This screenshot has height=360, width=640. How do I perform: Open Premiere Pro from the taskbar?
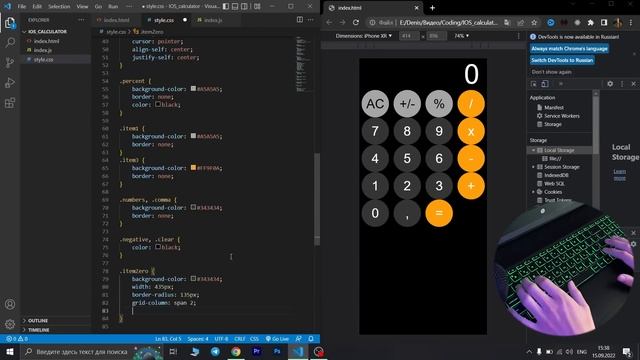257,351
